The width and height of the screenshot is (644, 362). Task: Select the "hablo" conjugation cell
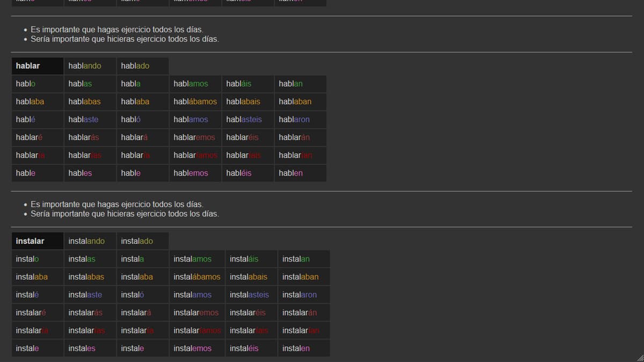pos(37,84)
